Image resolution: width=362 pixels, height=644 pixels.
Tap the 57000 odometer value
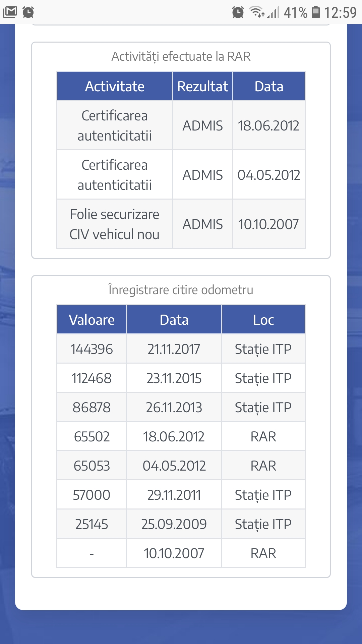tap(92, 495)
